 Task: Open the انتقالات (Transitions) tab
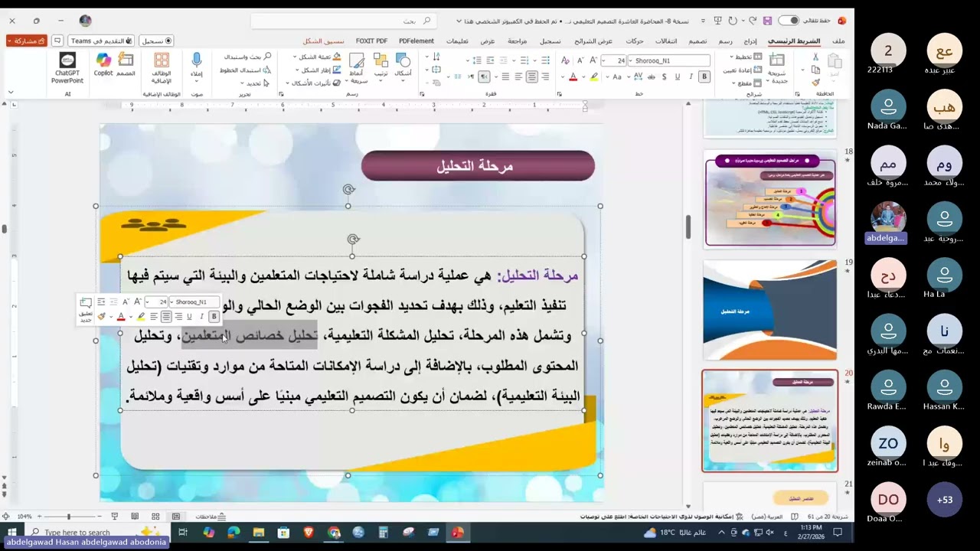[x=665, y=41]
